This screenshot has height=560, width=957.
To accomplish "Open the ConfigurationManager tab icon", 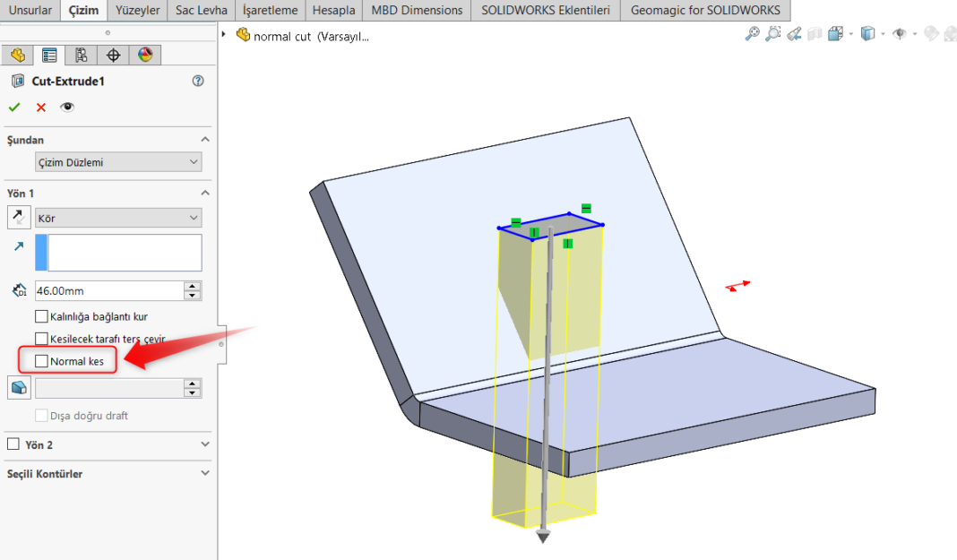I will tap(82, 55).
